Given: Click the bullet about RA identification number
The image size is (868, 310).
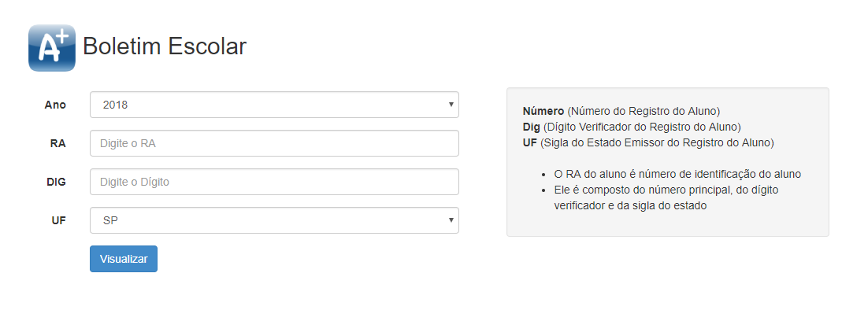Looking at the screenshot, I should [x=677, y=174].
